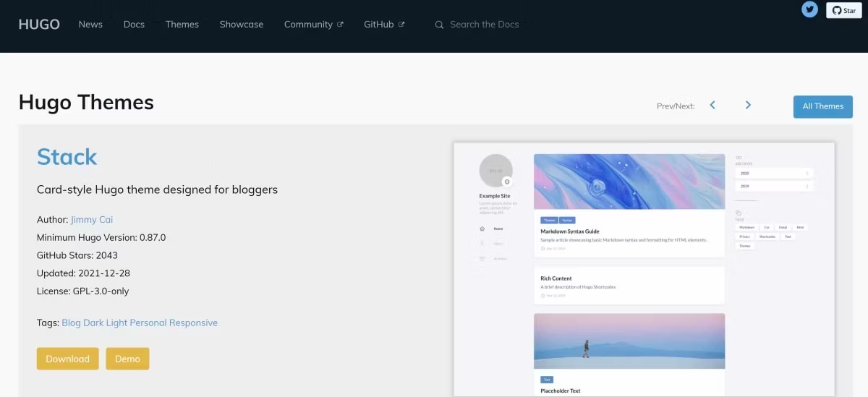
Task: Open the Showcase menu item
Action: pos(242,24)
